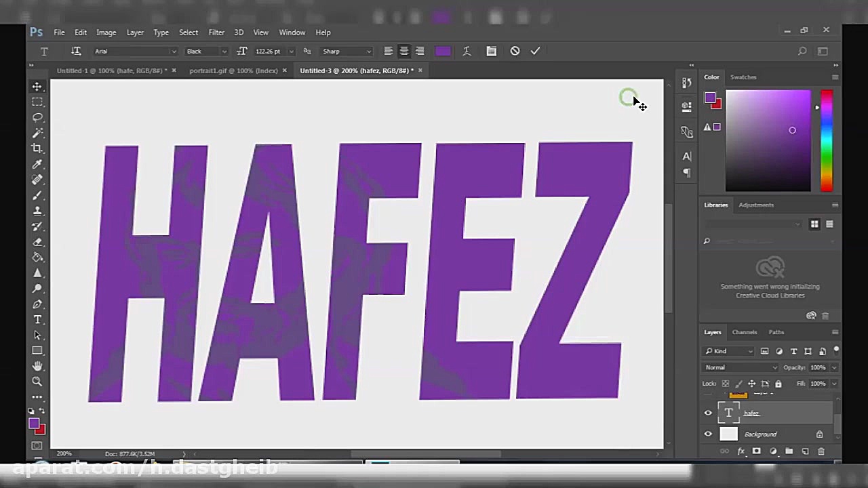Toggle lock all for layer
Viewport: 868px width, 488px height.
[x=778, y=384]
